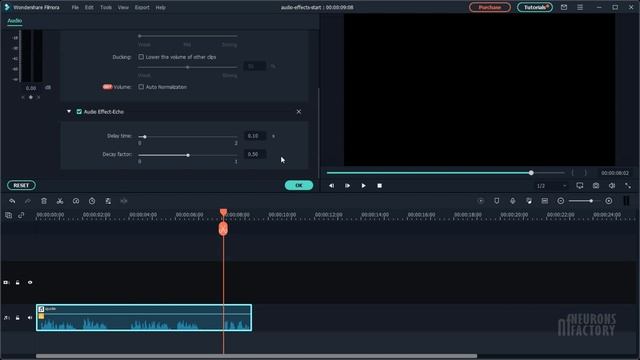Click the Decay factor slider handle
The width and height of the screenshot is (640, 360).
click(188, 155)
